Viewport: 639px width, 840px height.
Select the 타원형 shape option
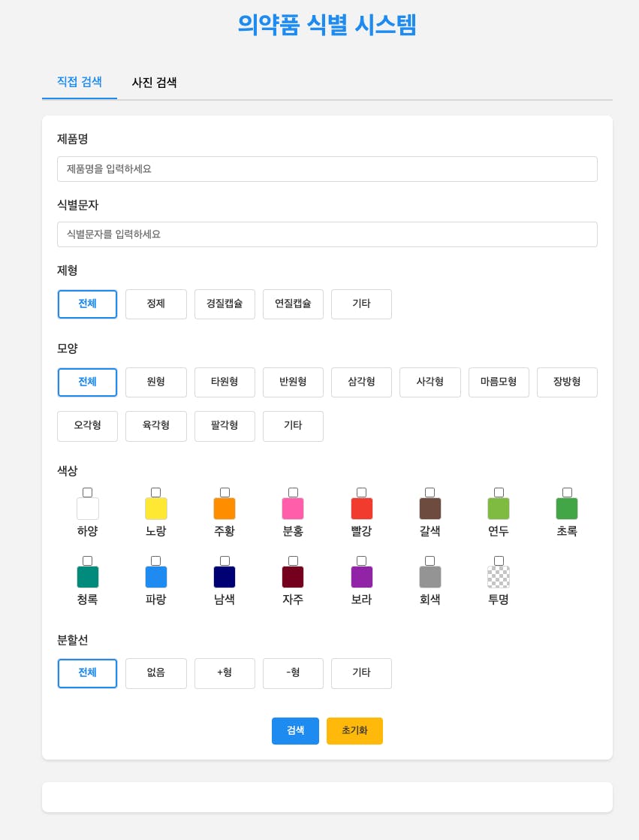[x=225, y=382]
